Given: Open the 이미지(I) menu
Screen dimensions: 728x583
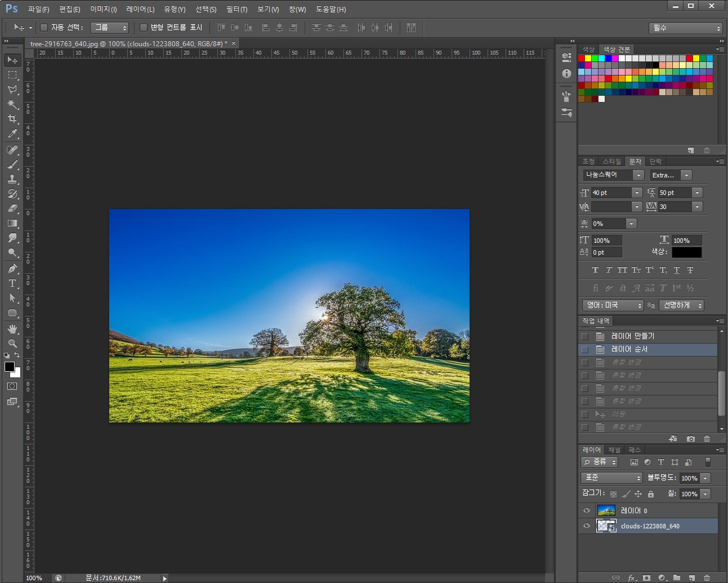Looking at the screenshot, I should [104, 10].
